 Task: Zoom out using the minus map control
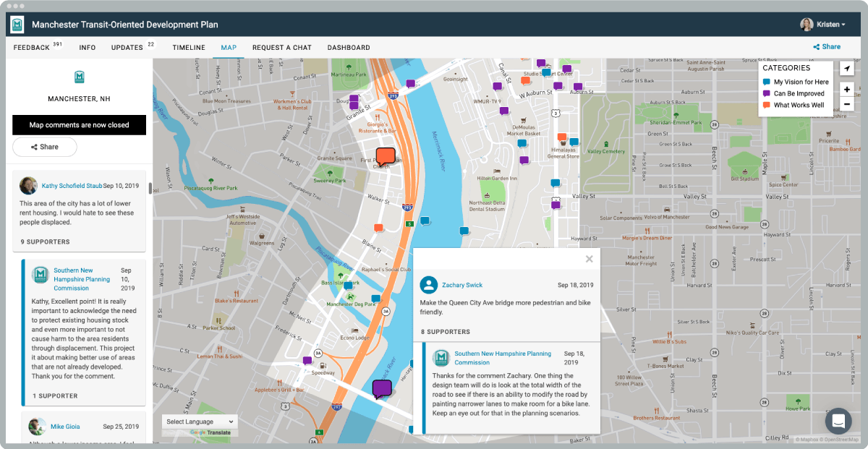click(x=846, y=104)
